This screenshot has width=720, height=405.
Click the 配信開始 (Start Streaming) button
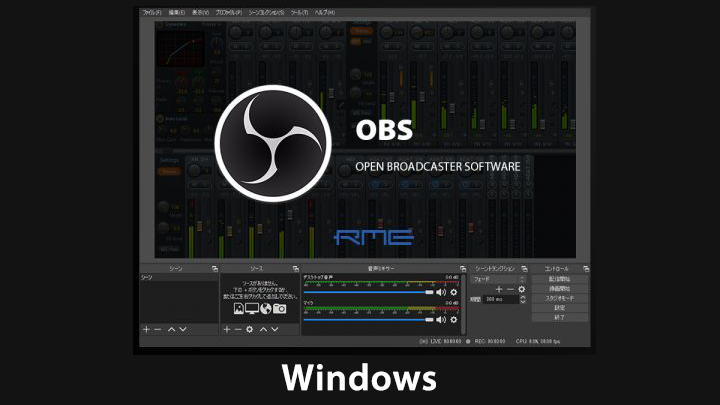(560, 279)
